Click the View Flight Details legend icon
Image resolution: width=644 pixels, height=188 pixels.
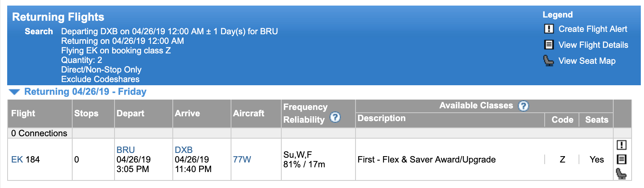pyautogui.click(x=549, y=45)
